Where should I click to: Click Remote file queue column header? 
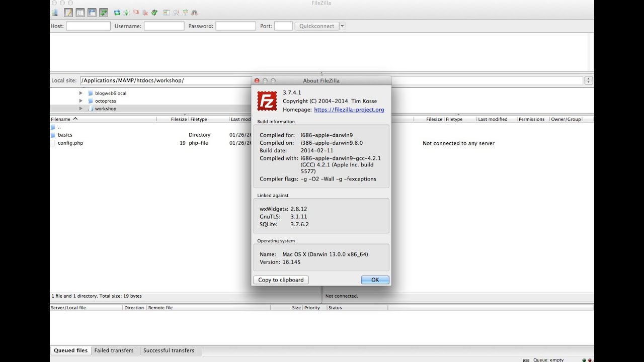click(x=208, y=308)
